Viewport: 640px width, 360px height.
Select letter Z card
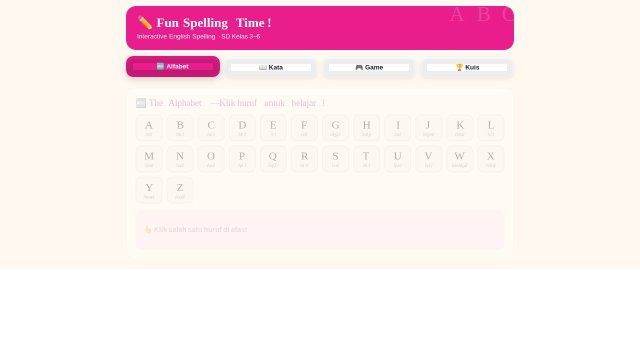tap(180, 190)
